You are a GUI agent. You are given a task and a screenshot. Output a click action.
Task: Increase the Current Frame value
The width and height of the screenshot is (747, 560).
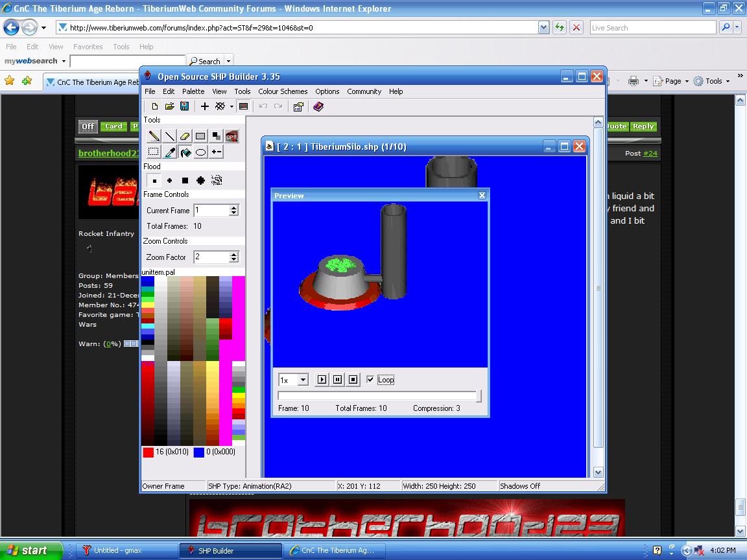pos(233,207)
